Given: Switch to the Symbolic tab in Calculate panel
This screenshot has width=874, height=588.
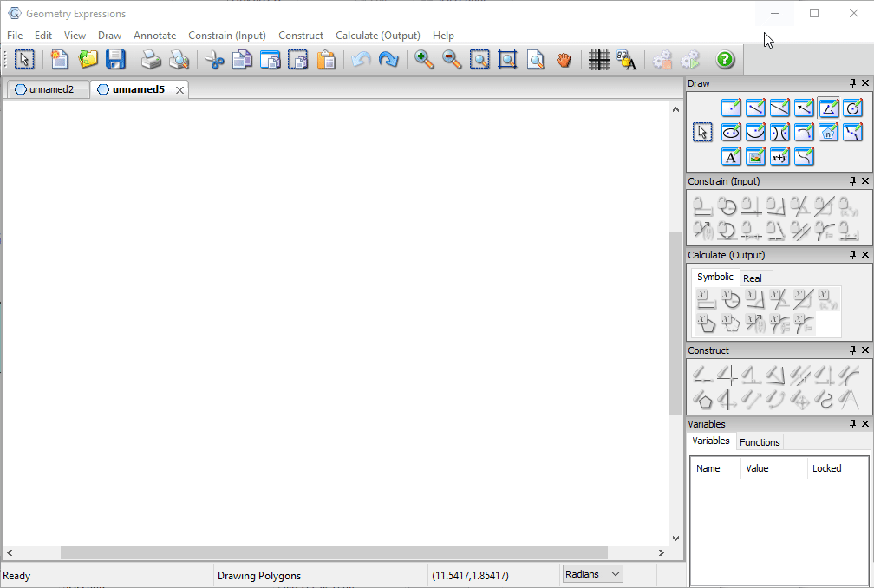Looking at the screenshot, I should 715,277.
